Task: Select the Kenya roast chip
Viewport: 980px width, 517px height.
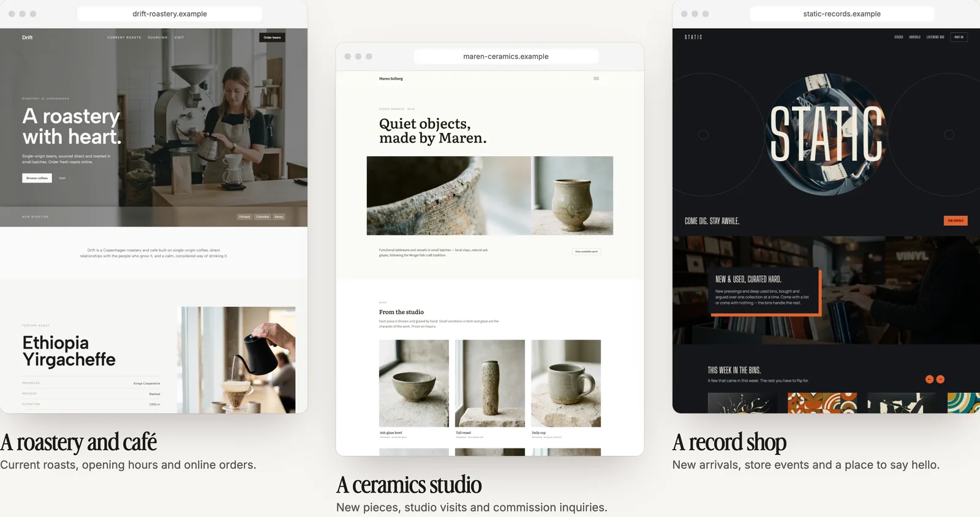Action: [x=279, y=217]
